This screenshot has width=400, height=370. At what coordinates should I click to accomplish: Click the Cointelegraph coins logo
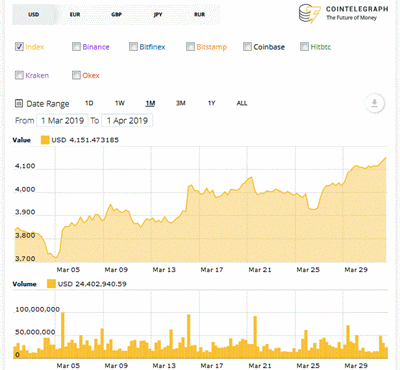310,14
